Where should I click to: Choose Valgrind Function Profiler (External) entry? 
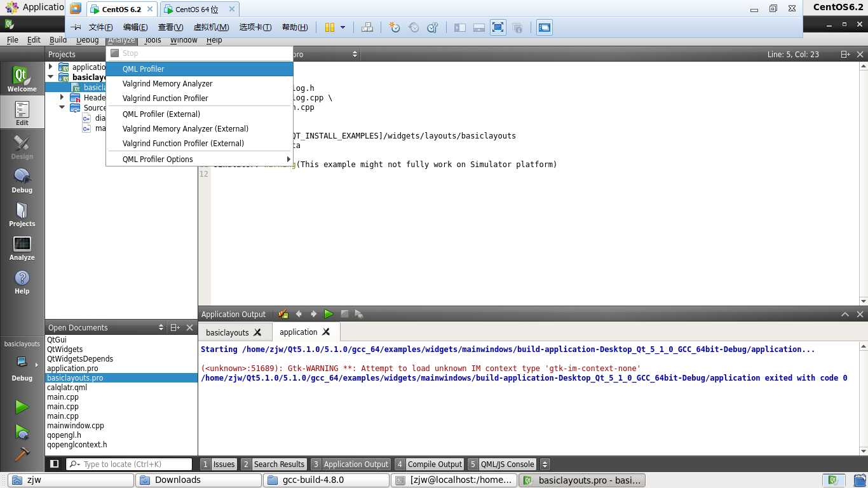click(200, 143)
